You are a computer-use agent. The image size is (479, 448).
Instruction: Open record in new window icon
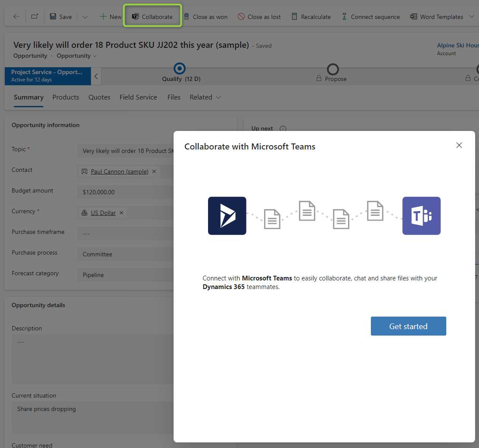point(34,17)
